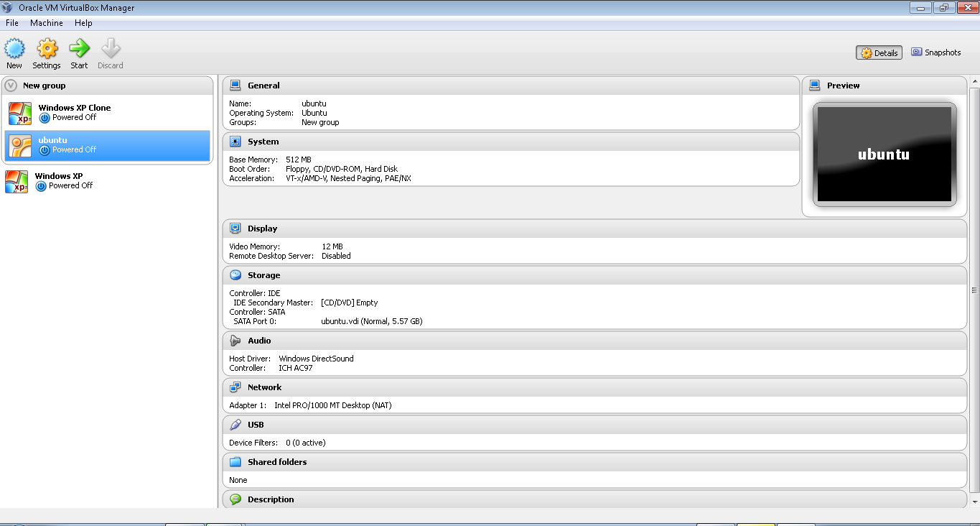Viewport: 980px width, 526px height.
Task: Open the System settings header link
Action: coord(263,142)
